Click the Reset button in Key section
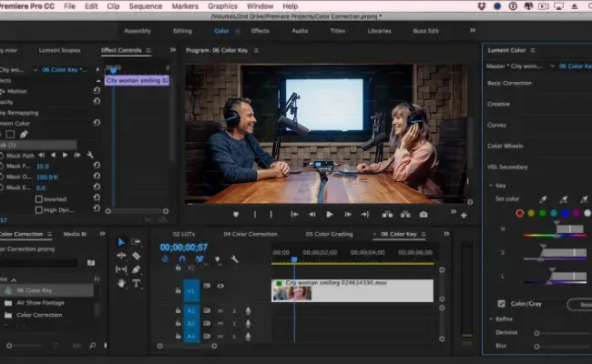592x364 pixels. [x=581, y=305]
